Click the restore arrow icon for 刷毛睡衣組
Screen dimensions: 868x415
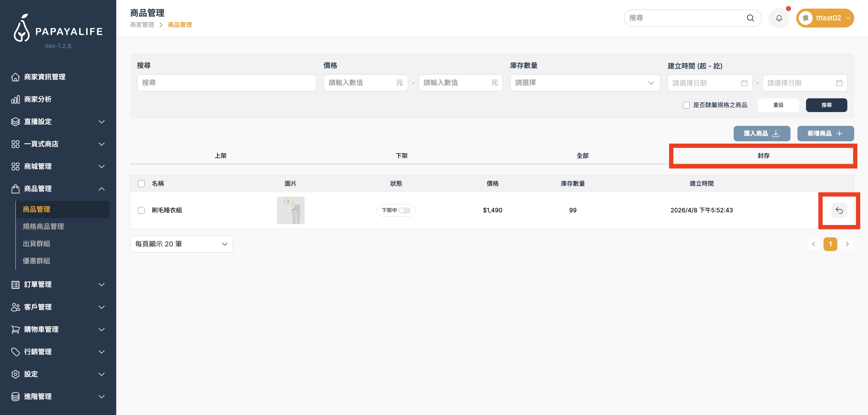[839, 210]
